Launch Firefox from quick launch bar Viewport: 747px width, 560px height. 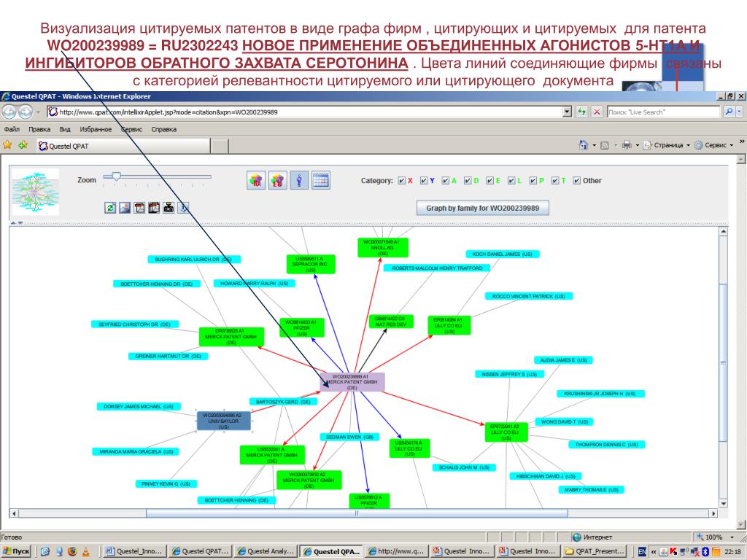72,551
